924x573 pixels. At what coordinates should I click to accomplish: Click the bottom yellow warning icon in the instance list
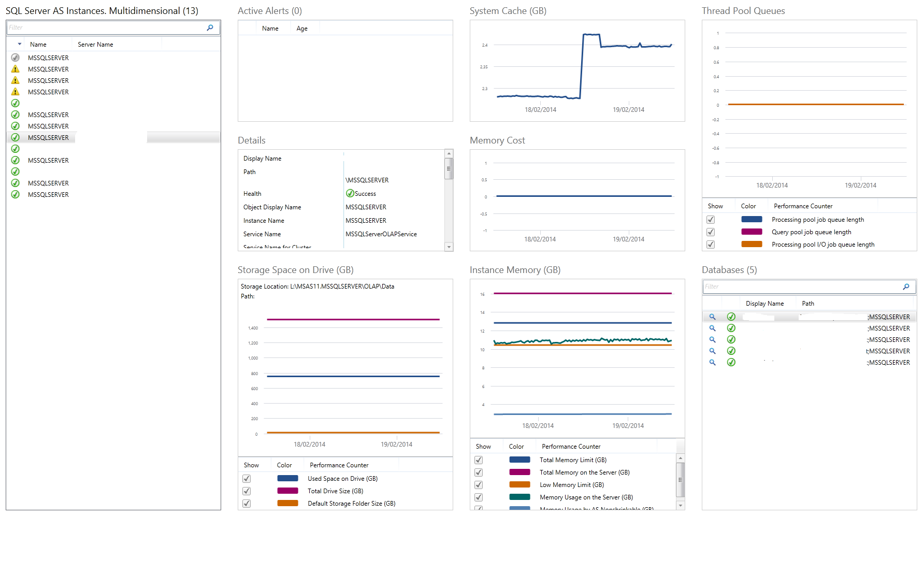pyautogui.click(x=16, y=92)
